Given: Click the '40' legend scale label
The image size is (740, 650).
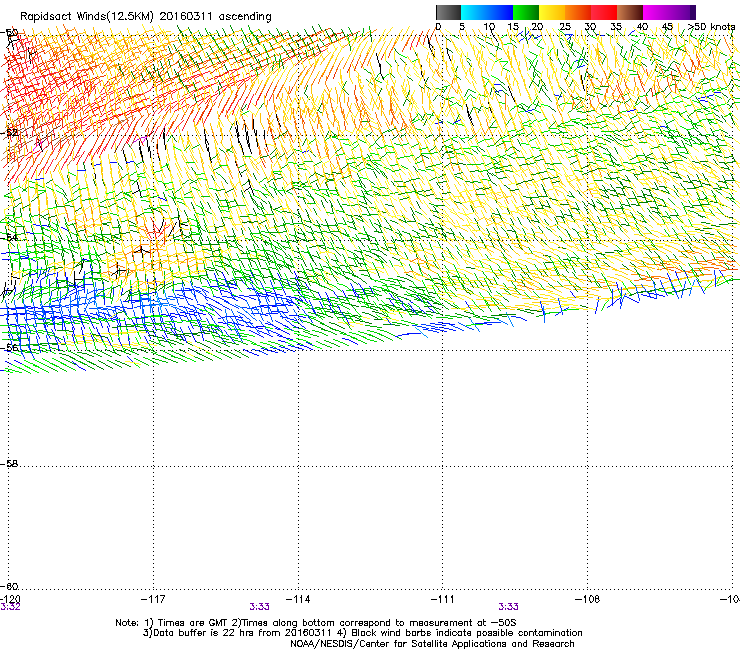Looking at the screenshot, I should [x=642, y=27].
